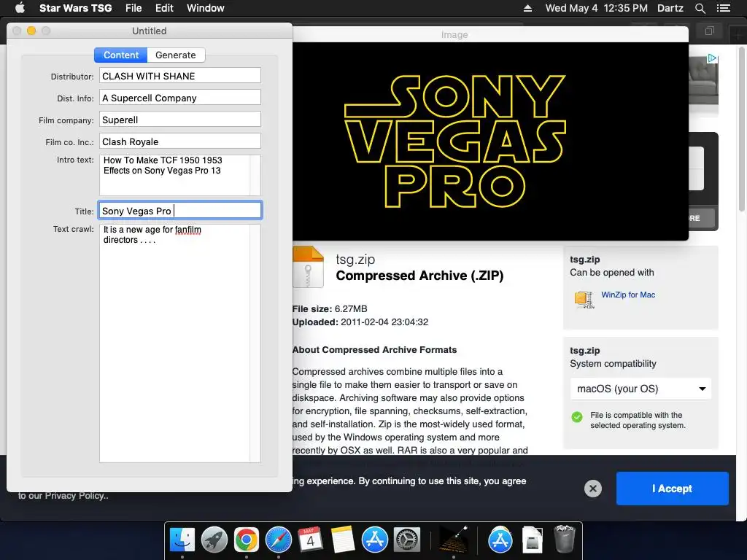Image resolution: width=747 pixels, height=560 pixels.
Task: Click the tsg.zip file icon
Action: coord(309,267)
